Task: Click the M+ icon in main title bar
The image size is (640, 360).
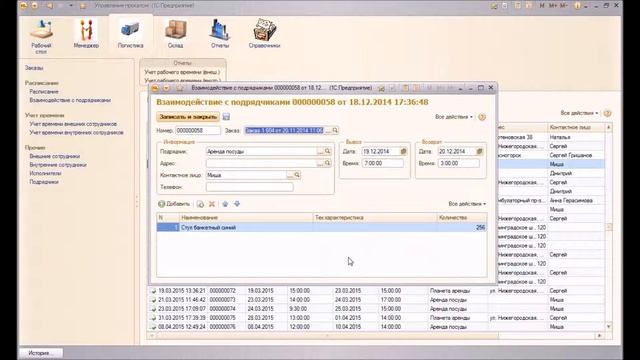Action: pos(553,6)
